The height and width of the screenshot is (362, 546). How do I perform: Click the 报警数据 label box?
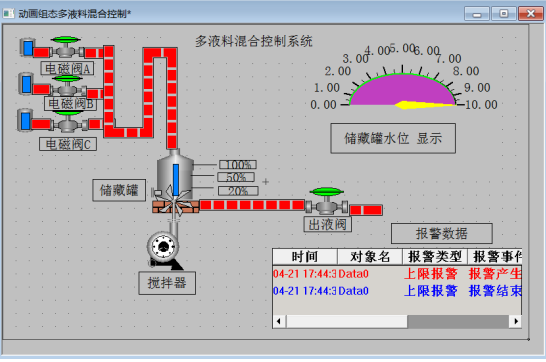[442, 233]
